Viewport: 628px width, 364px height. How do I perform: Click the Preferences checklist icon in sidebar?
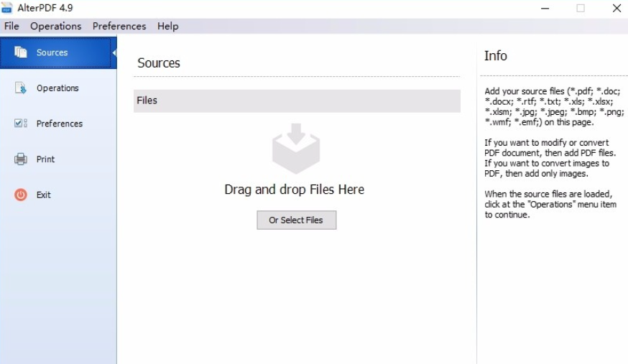(x=20, y=123)
